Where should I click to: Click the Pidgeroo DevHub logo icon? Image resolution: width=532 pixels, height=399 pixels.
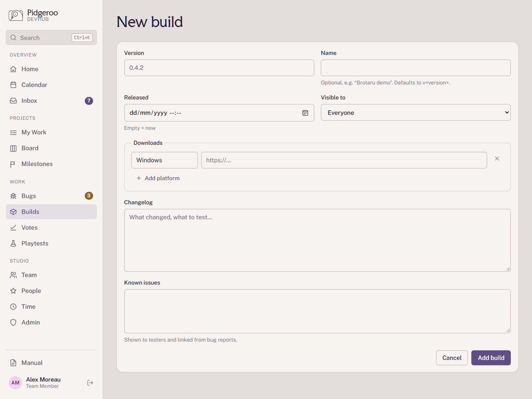point(16,15)
